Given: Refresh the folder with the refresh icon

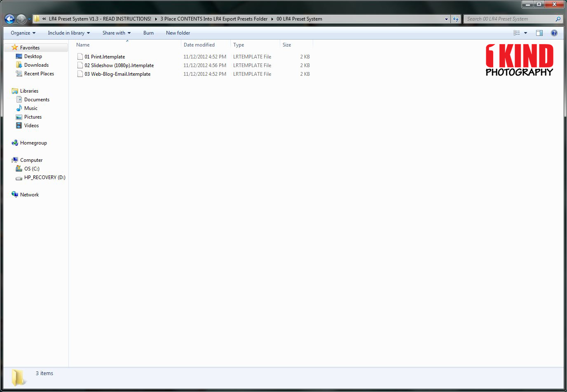Looking at the screenshot, I should point(455,19).
